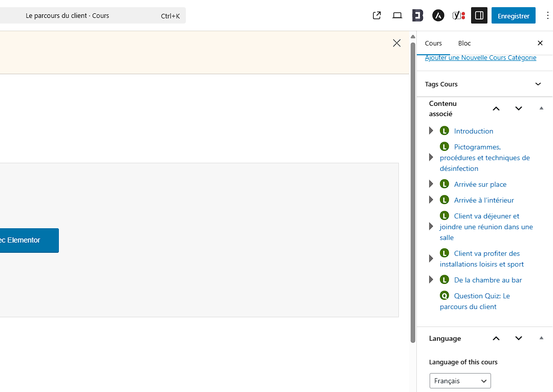The image size is (553, 392).
Task: Expand the Introduction lesson tree item
Action: coord(431,131)
